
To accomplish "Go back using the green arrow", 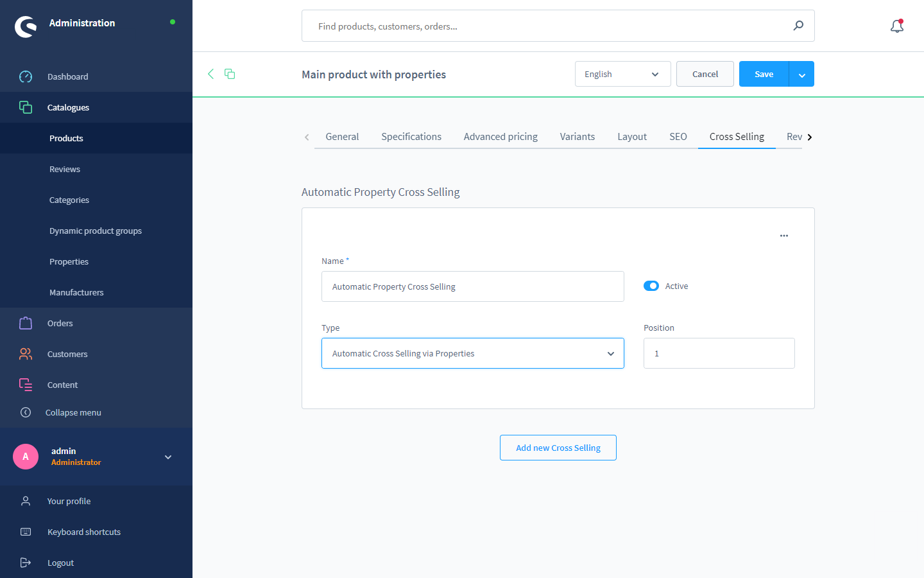I will 210,74.
